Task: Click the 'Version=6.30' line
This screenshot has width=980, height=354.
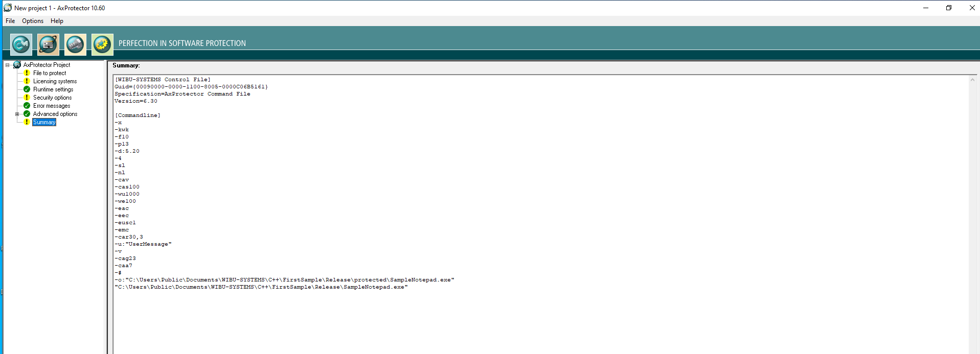Action: [136, 101]
